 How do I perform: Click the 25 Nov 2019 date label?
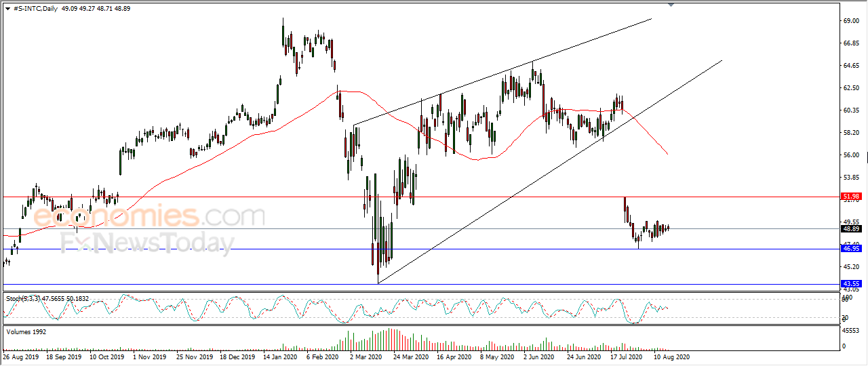[193, 357]
